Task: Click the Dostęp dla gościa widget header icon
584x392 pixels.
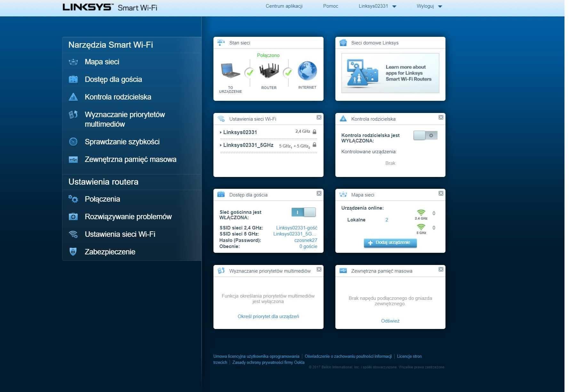Action: pyautogui.click(x=221, y=195)
